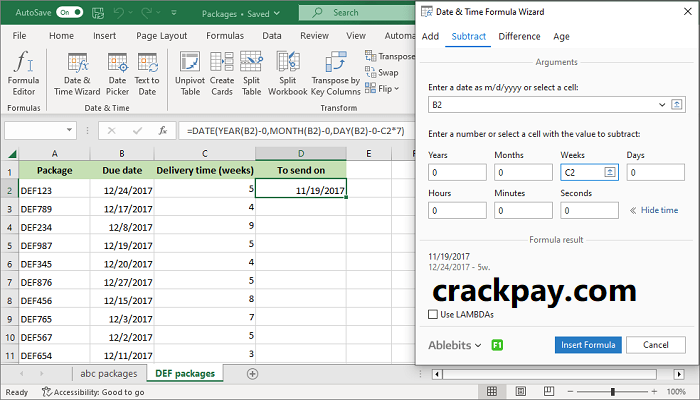Image resolution: width=700 pixels, height=400 pixels.
Task: Toggle the AutoSave switch
Action: [x=70, y=12]
